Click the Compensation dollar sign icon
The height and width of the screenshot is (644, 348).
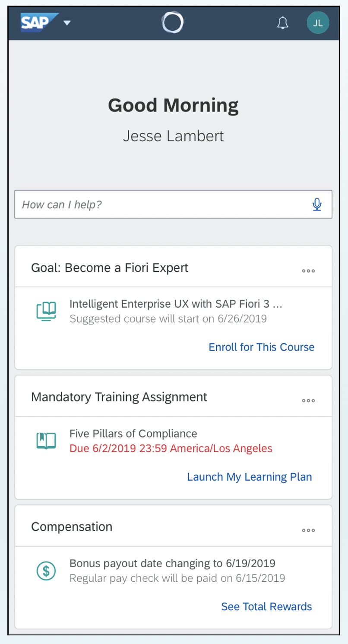46,571
